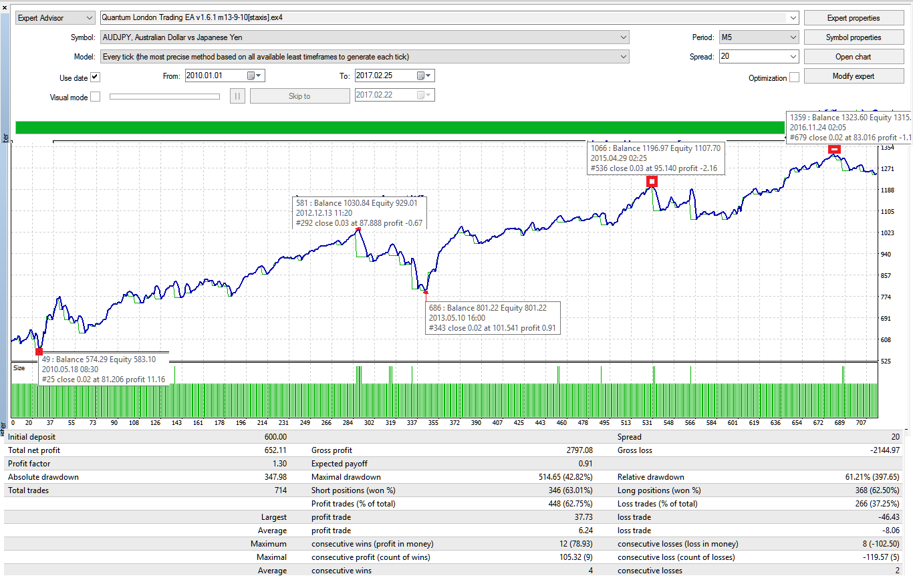The height and width of the screenshot is (588, 913).
Task: Click the marker at balance 1030.84 peak
Action: click(x=358, y=229)
